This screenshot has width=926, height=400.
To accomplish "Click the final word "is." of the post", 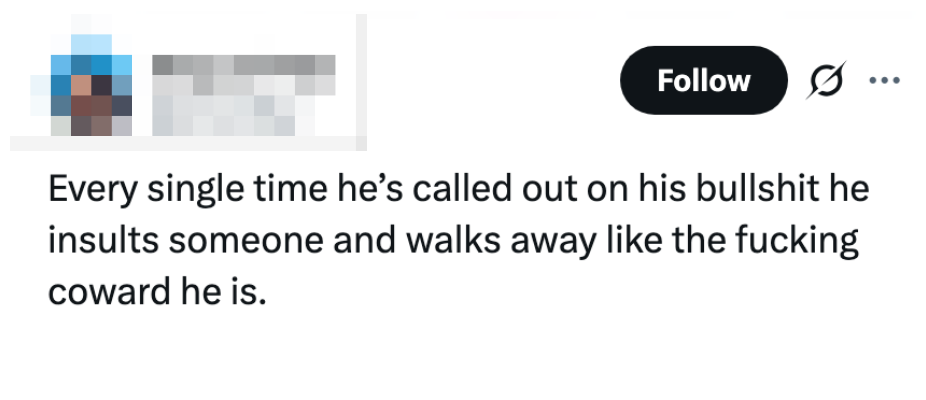I will tap(250, 295).
